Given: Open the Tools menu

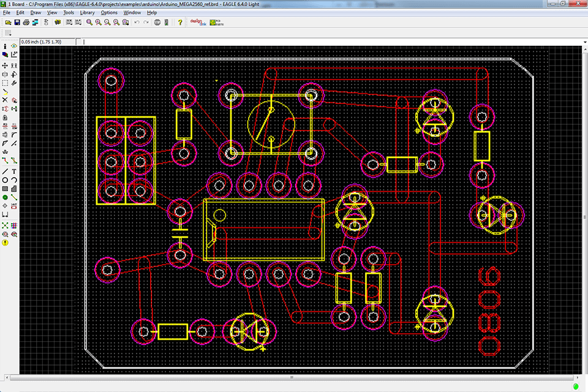Looking at the screenshot, I should click(x=69, y=12).
